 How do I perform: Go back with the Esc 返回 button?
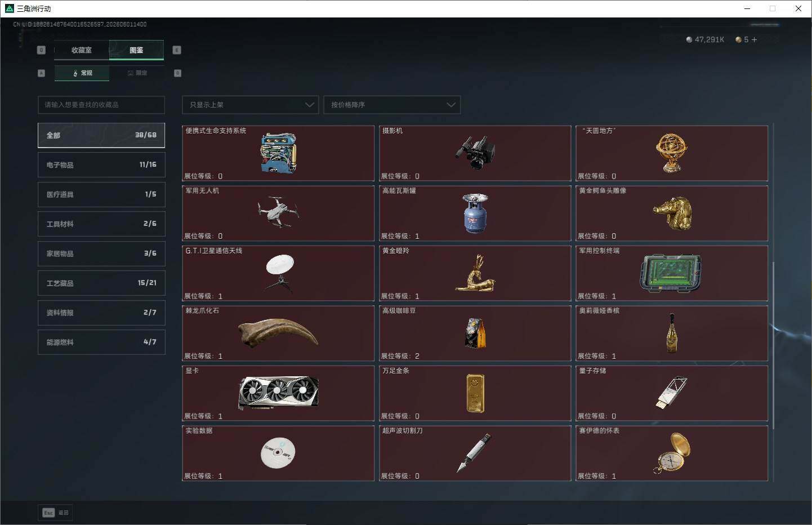click(56, 513)
